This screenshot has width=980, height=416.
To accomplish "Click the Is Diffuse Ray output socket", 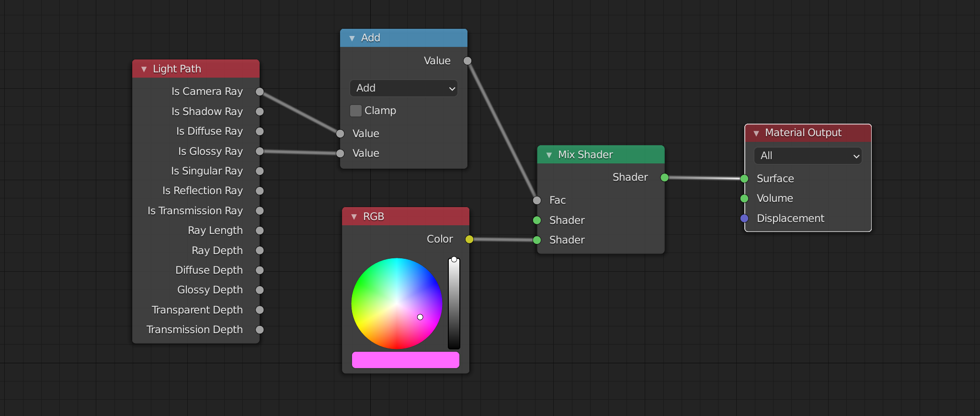I will (x=260, y=131).
